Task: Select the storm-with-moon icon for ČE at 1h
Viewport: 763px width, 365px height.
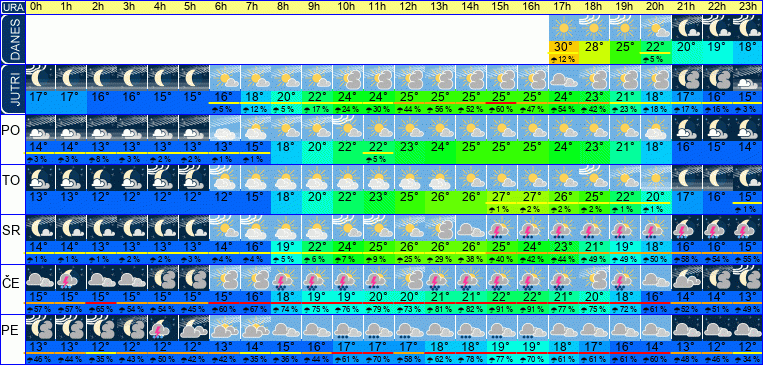Action: pos(71,278)
